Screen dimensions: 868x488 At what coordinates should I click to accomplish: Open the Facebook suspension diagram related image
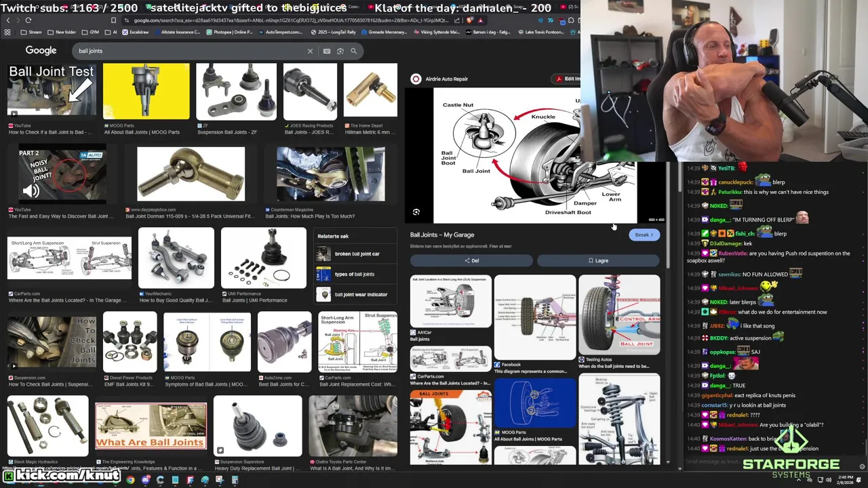click(x=534, y=317)
